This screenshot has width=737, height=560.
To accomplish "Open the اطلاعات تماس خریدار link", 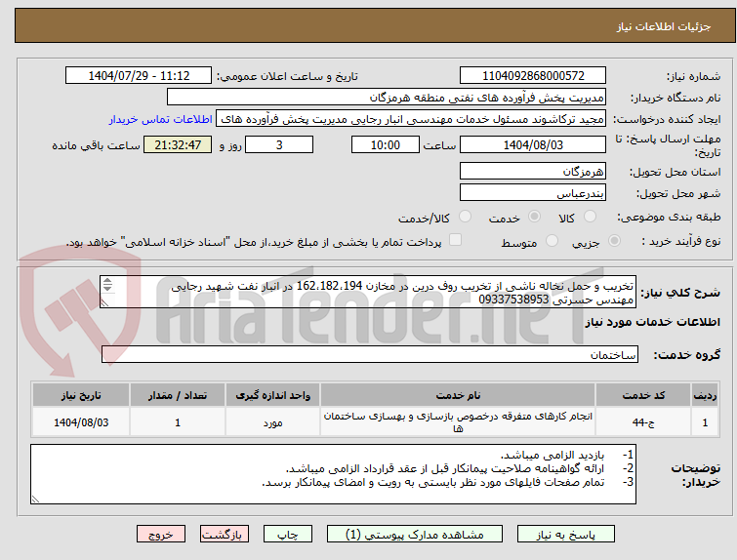I will (161, 119).
